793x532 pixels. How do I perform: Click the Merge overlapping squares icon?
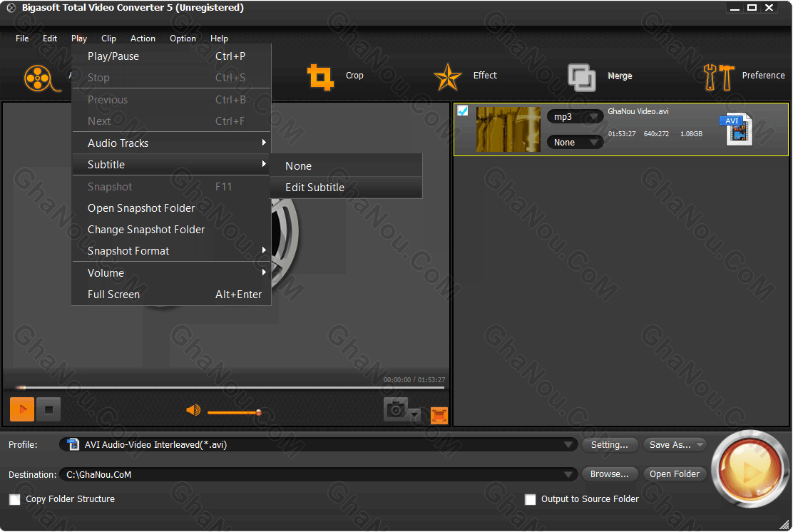point(582,77)
